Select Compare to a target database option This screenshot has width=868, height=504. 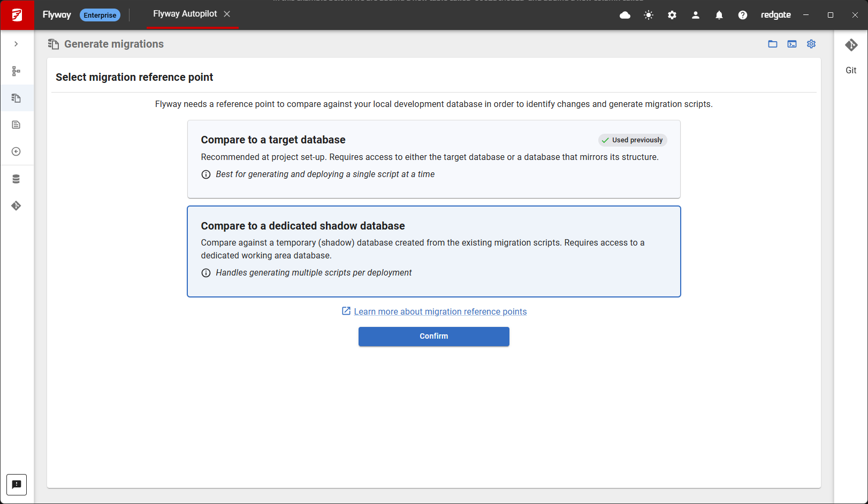(x=434, y=159)
